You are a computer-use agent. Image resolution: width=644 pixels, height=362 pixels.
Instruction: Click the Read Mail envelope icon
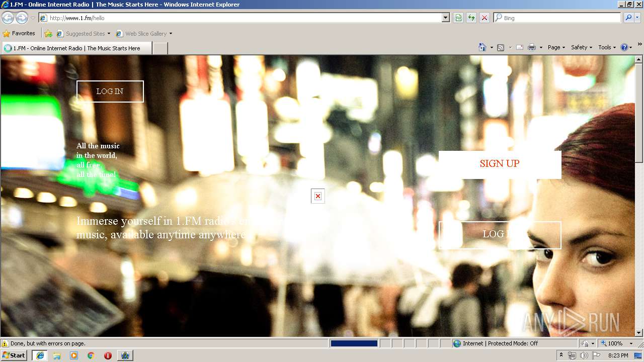click(520, 47)
